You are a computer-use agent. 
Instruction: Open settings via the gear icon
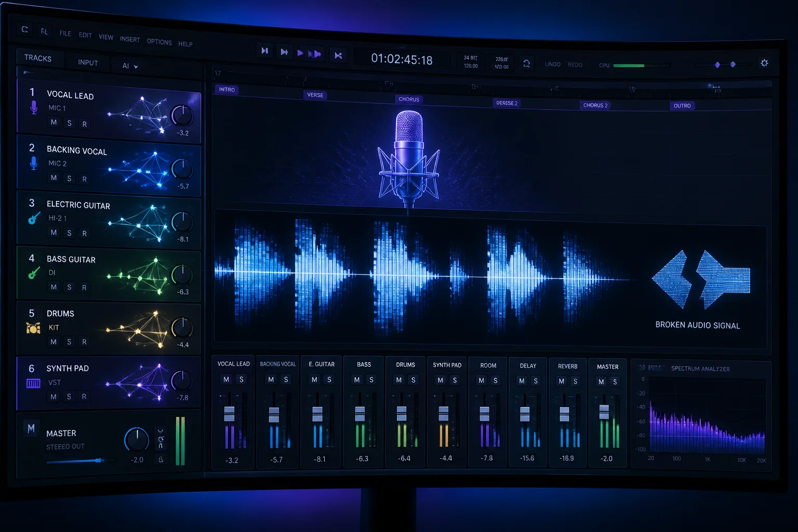(764, 63)
